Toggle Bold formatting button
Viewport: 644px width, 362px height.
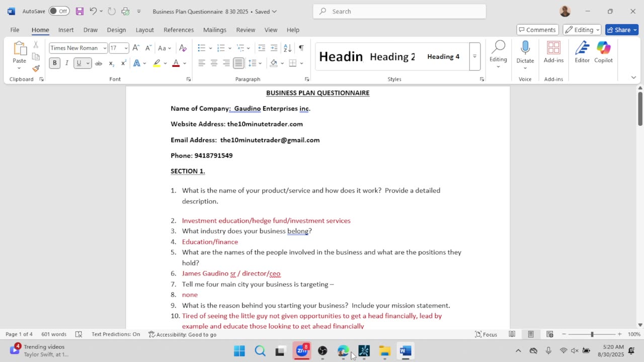[x=54, y=63]
